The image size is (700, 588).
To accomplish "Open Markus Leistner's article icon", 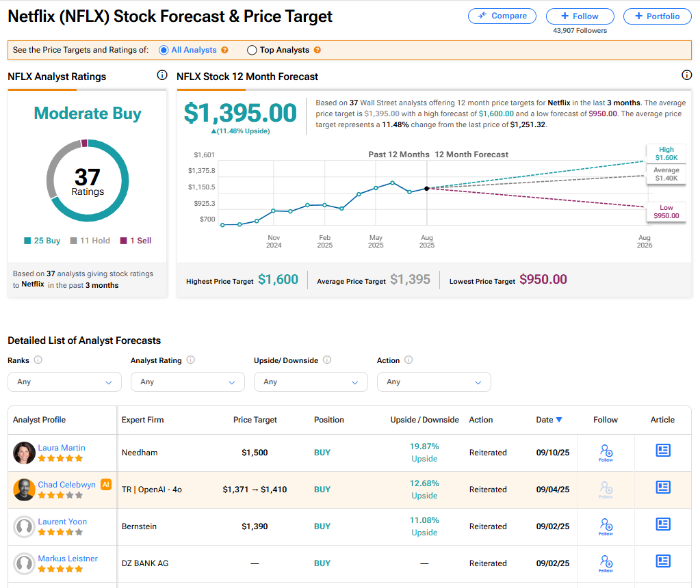I will coord(662,561).
